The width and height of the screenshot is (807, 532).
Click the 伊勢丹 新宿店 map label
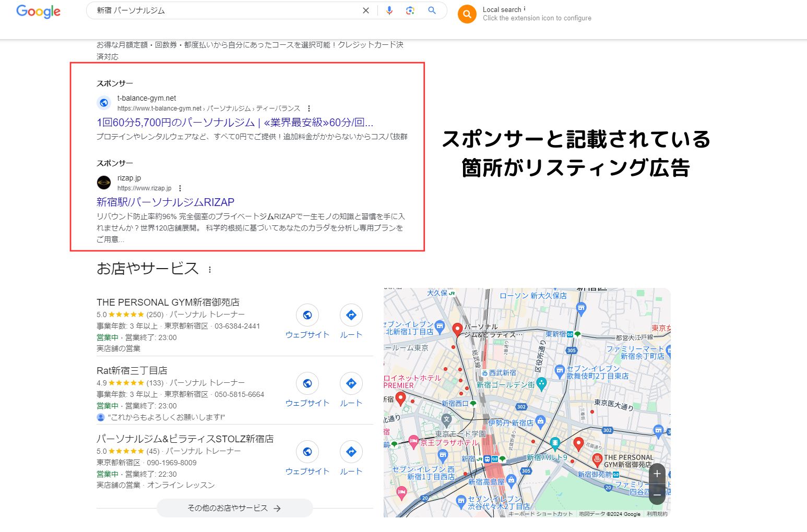[511, 423]
